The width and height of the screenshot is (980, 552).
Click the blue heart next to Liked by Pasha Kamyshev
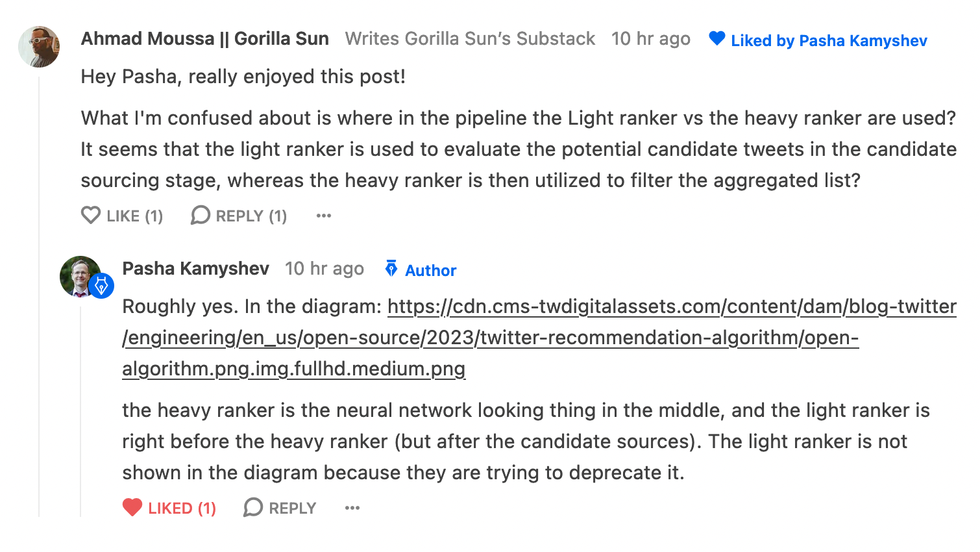tap(717, 39)
